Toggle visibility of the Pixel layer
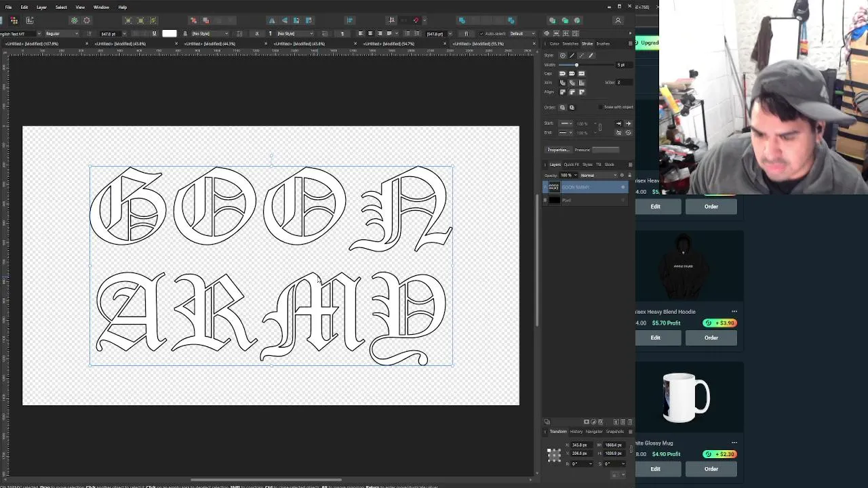This screenshot has height=488, width=868. [x=623, y=201]
